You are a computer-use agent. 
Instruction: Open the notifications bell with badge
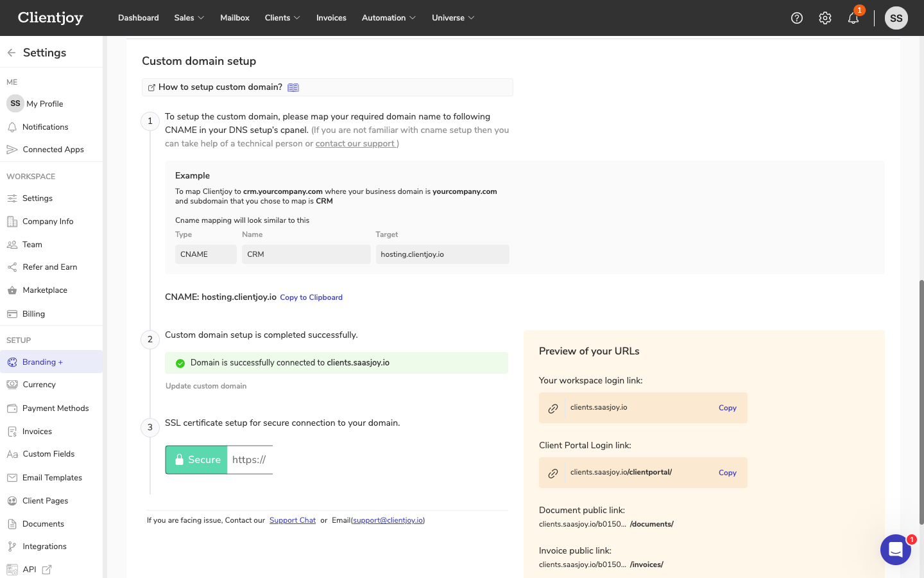853,19
